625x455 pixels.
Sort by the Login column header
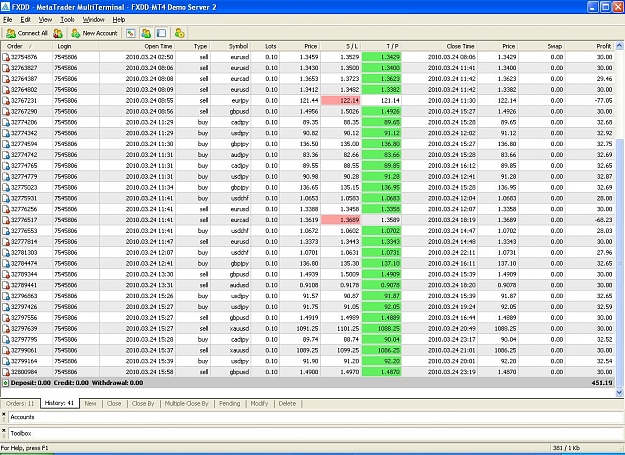[75, 46]
